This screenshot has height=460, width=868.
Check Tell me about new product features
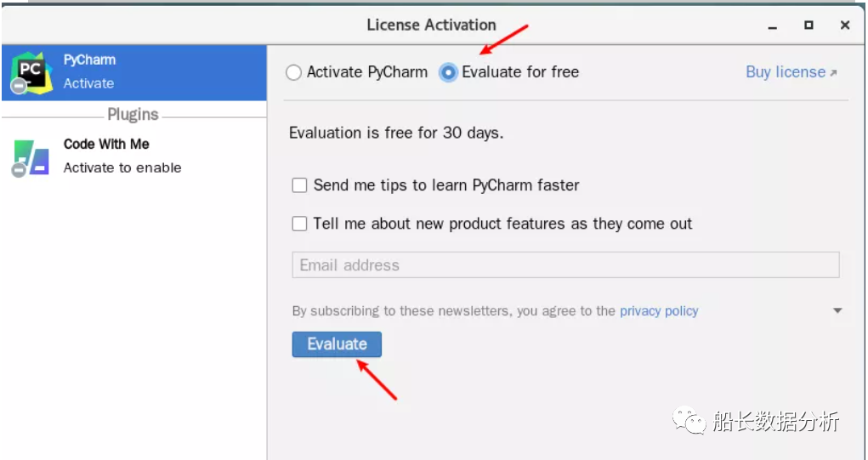[x=299, y=224]
